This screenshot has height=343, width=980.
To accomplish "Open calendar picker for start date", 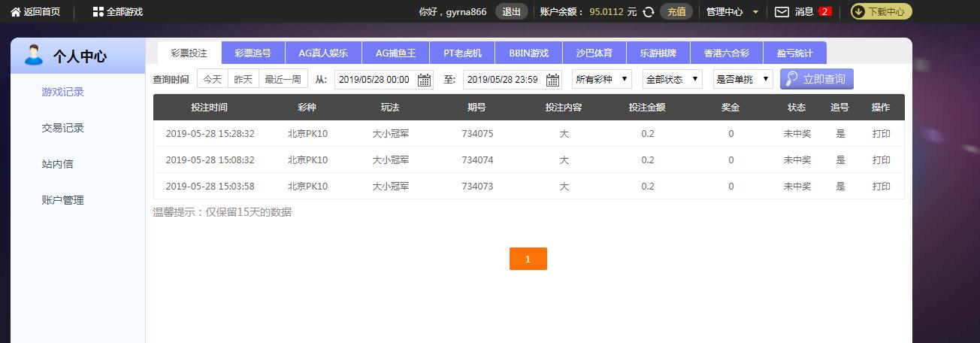I will tap(425, 80).
